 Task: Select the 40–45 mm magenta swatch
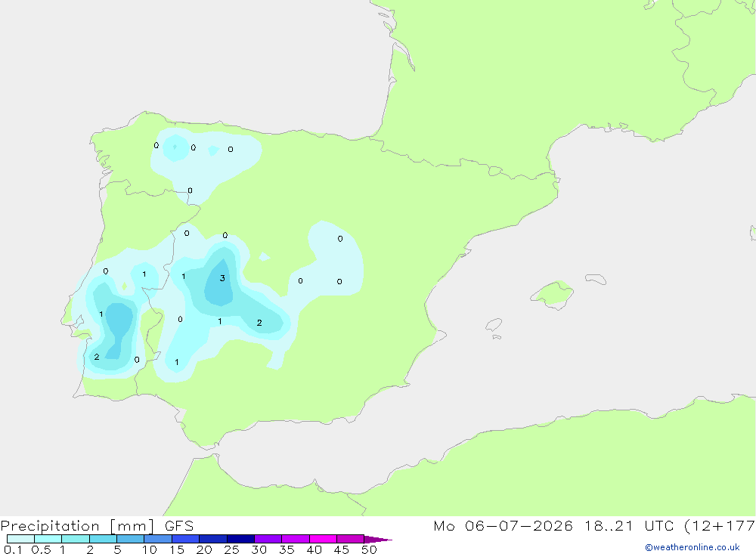pyautogui.click(x=323, y=539)
